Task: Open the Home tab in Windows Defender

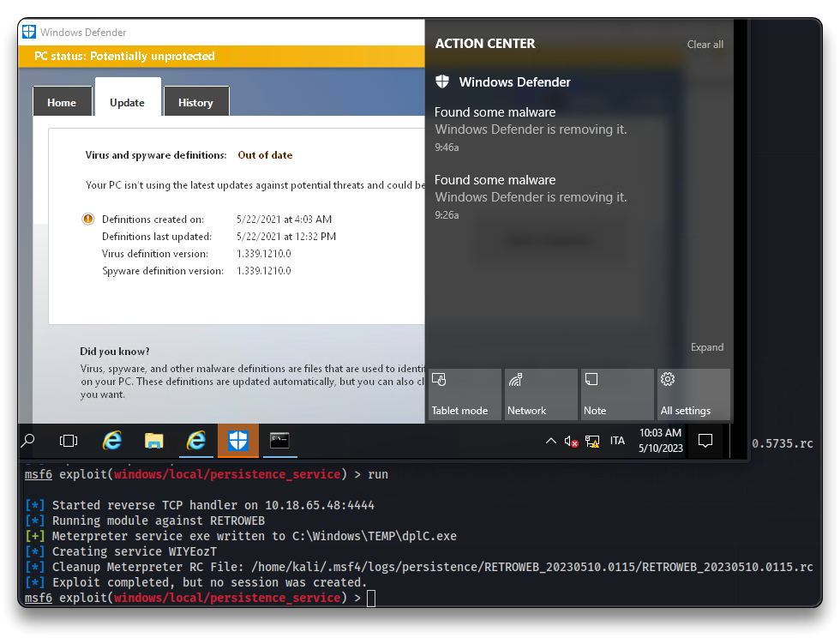Action: [x=62, y=102]
